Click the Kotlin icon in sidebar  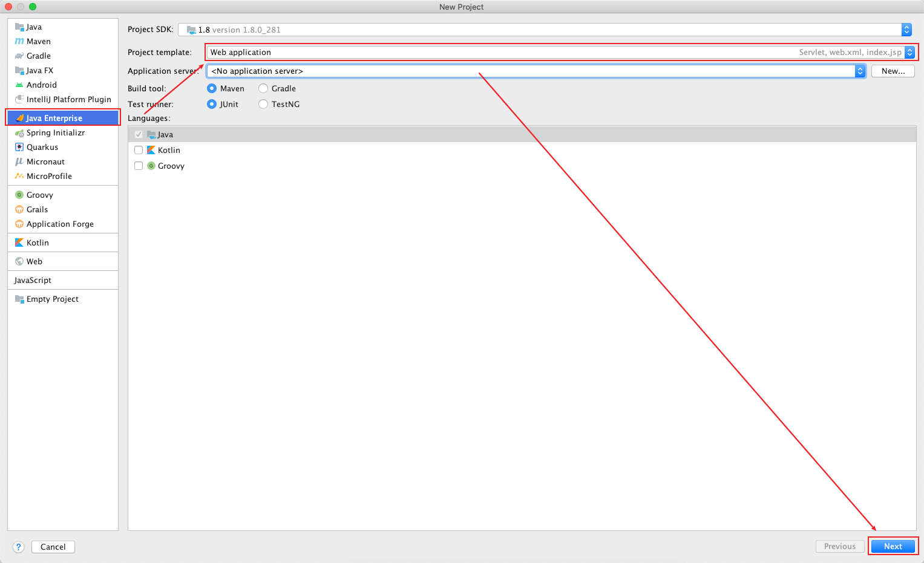click(19, 242)
